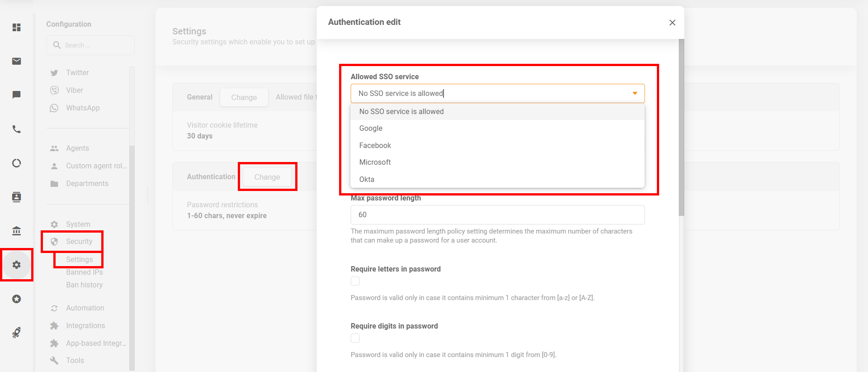Click Change button next to General

click(244, 97)
